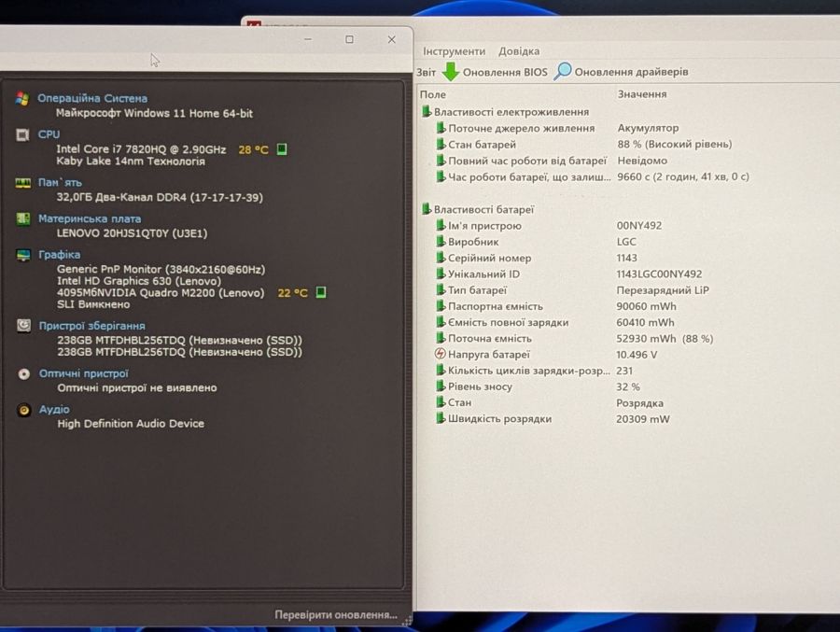
Task: Click the icon beside Тип батареї row
Action: [x=441, y=289]
